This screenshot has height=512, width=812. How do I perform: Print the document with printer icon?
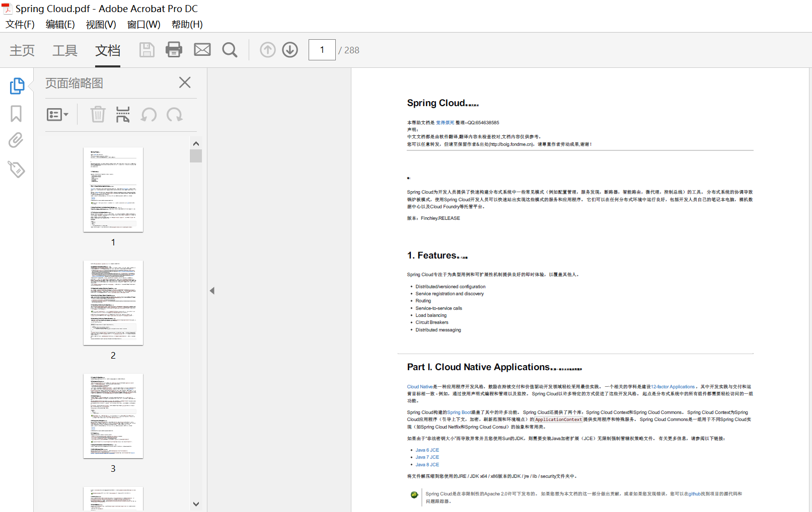[x=174, y=50]
